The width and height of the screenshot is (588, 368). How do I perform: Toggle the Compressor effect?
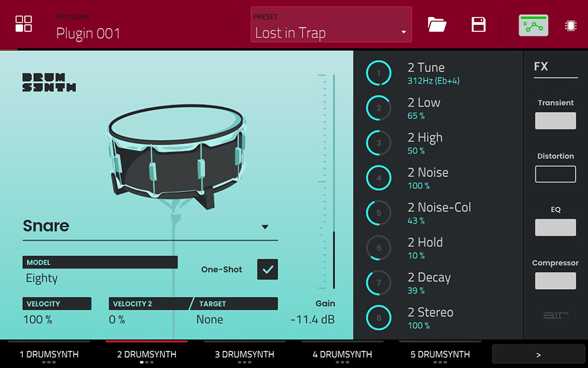tap(555, 281)
